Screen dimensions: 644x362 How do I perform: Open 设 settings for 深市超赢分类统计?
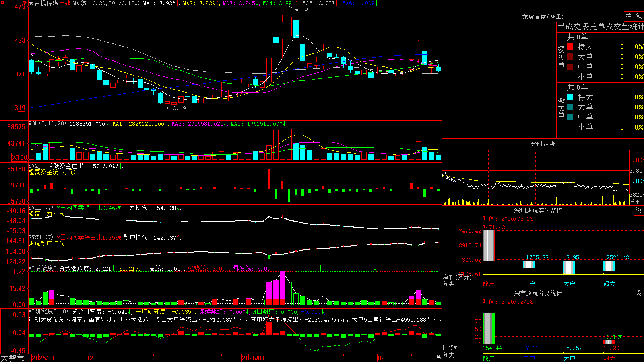639,293
